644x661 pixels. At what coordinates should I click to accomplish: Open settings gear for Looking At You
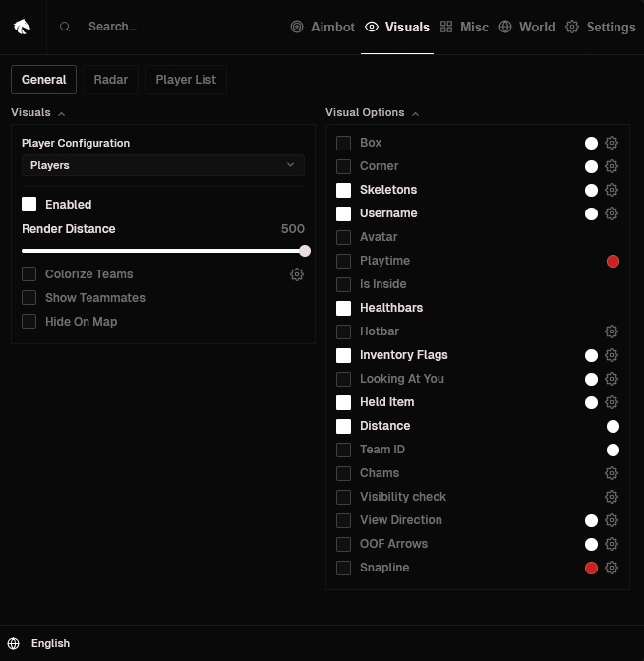612,379
